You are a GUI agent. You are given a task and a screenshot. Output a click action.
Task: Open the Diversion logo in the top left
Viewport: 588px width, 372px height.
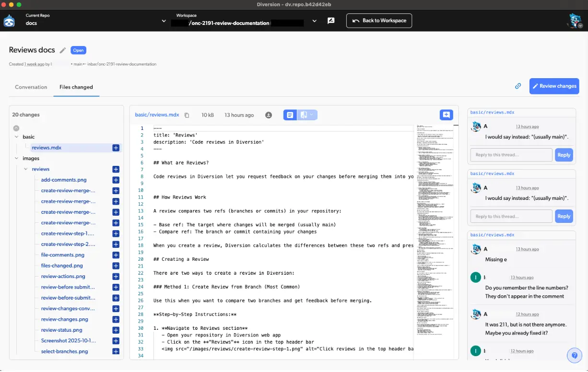click(9, 21)
